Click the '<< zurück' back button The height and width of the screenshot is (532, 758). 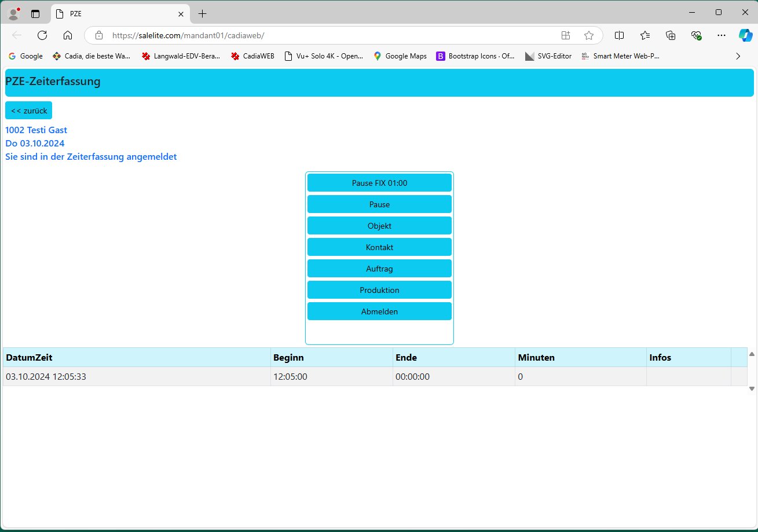coord(28,110)
